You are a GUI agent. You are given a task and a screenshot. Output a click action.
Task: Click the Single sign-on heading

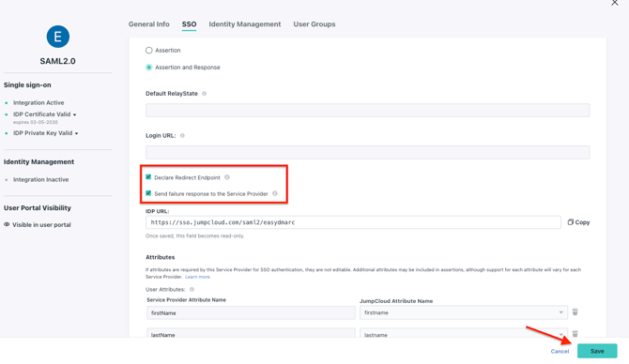point(27,85)
